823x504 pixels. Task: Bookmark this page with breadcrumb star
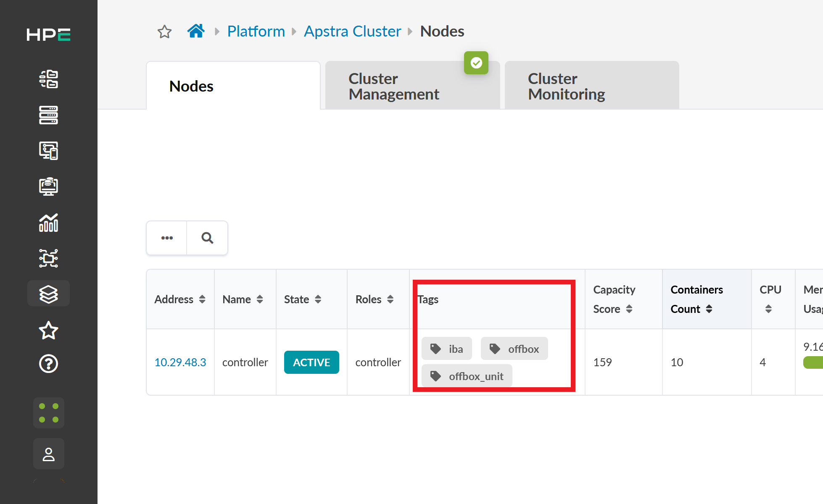pos(164,31)
